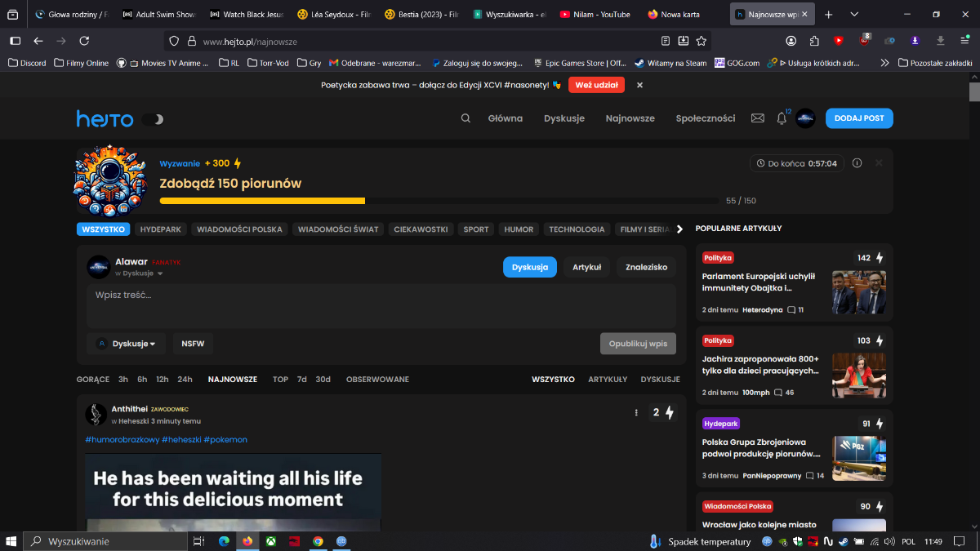Open the three-dot menu on Anthithei's post
The width and height of the screenshot is (980, 551).
click(636, 413)
